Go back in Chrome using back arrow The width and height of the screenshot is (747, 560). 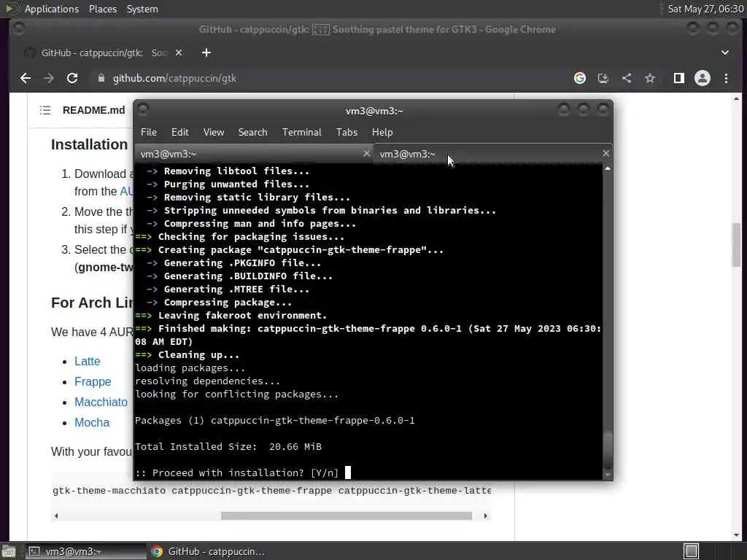pos(26,78)
